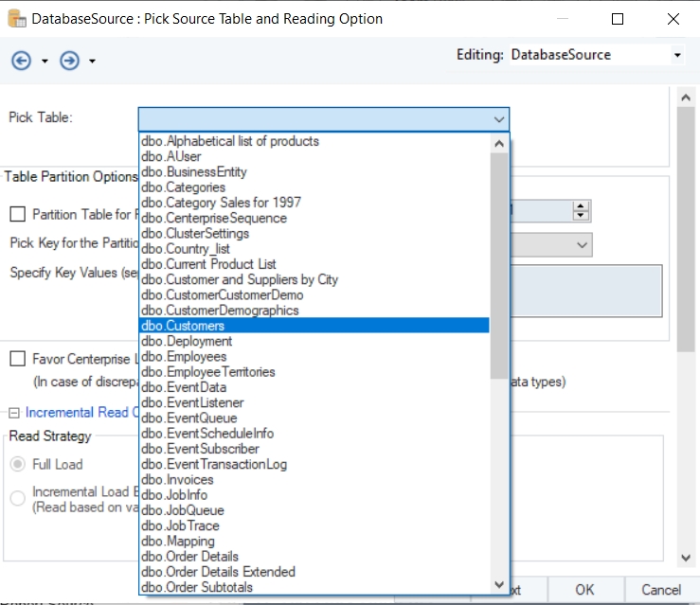
Task: Click the Cancel button
Action: point(660,590)
